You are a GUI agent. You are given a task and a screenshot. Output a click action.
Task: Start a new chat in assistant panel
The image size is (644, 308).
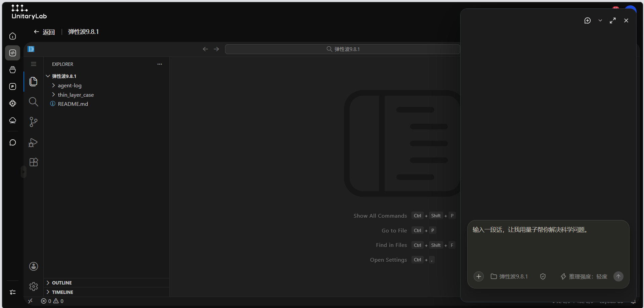(588, 20)
